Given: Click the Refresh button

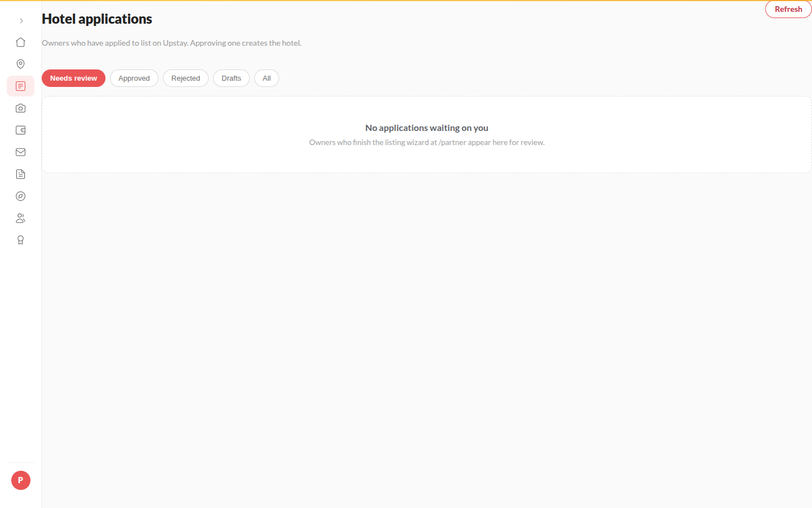Looking at the screenshot, I should 788,9.
